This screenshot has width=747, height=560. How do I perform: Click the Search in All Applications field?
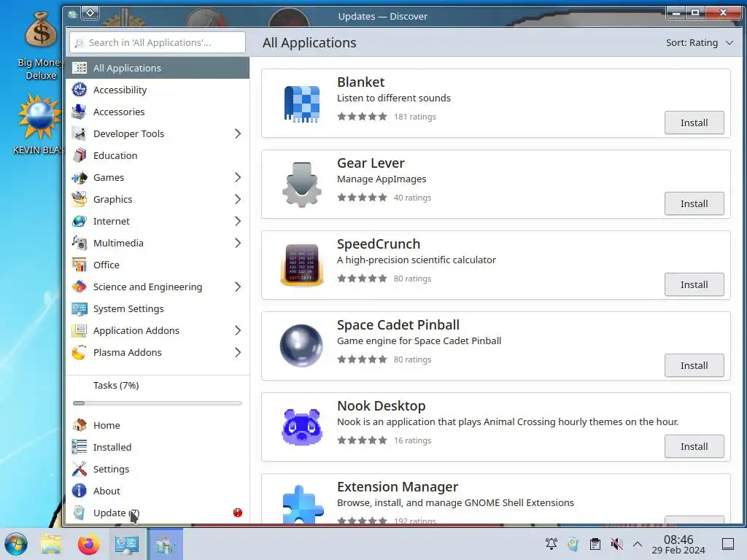158,42
